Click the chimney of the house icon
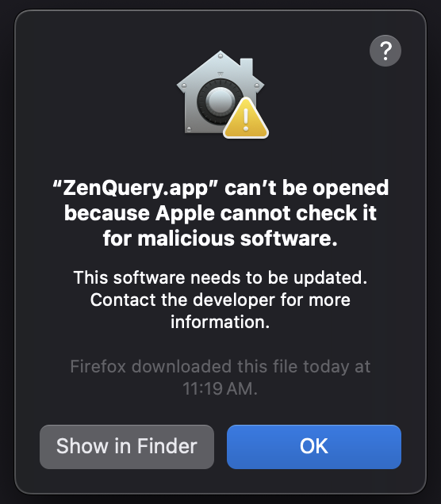Viewport: 441px width, 504px height. tap(247, 66)
